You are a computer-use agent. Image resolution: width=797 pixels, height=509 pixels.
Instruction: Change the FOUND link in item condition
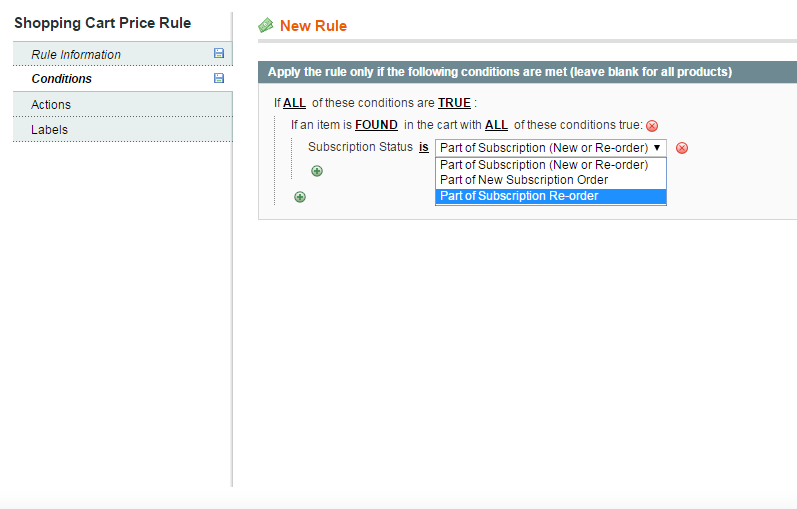(x=376, y=125)
